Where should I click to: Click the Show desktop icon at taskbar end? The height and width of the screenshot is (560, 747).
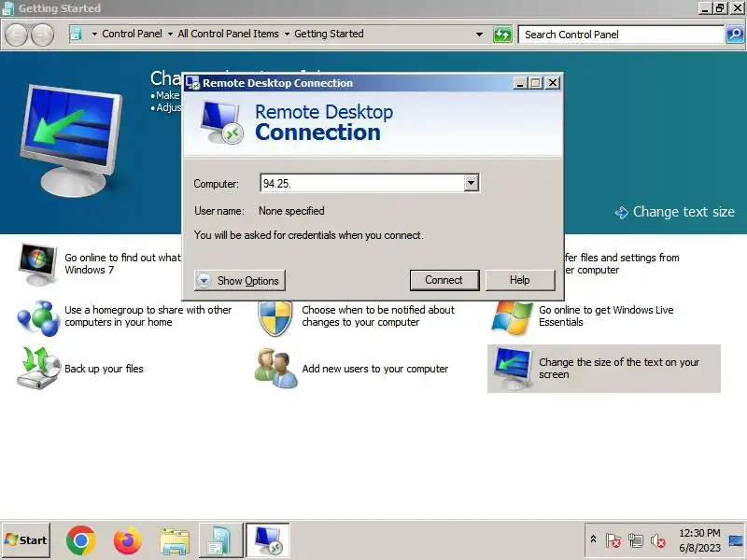pyautogui.click(x=736, y=540)
